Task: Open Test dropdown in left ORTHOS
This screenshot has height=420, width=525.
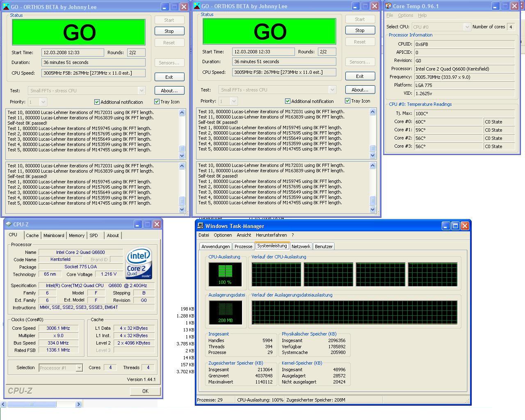Action: (142, 91)
